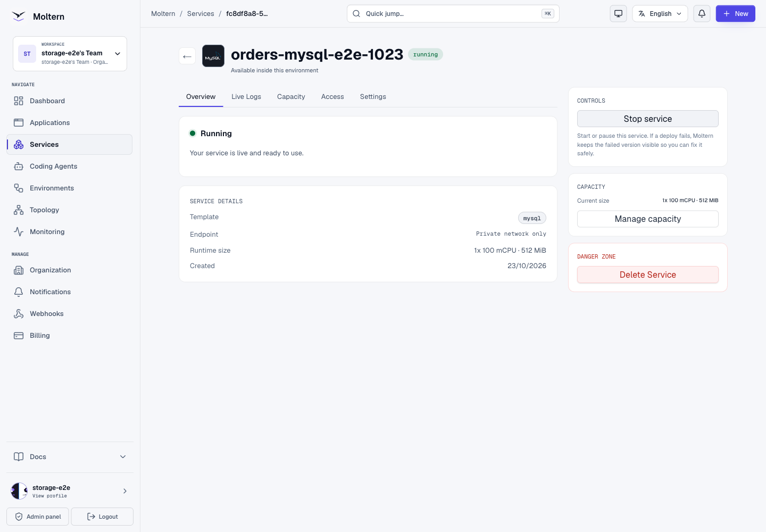This screenshot has height=532, width=766.
Task: Focus the Quick jump search field
Action: coord(453,14)
